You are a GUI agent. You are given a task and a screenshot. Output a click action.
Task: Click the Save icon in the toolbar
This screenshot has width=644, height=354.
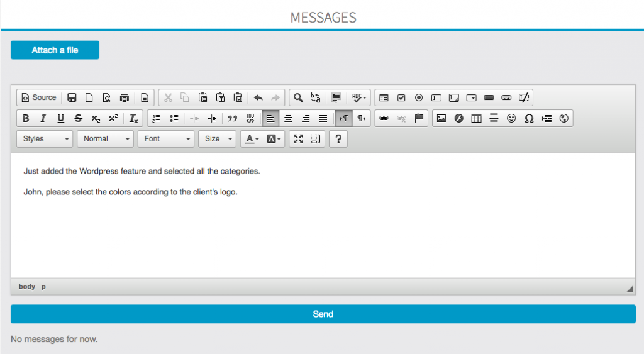click(72, 97)
